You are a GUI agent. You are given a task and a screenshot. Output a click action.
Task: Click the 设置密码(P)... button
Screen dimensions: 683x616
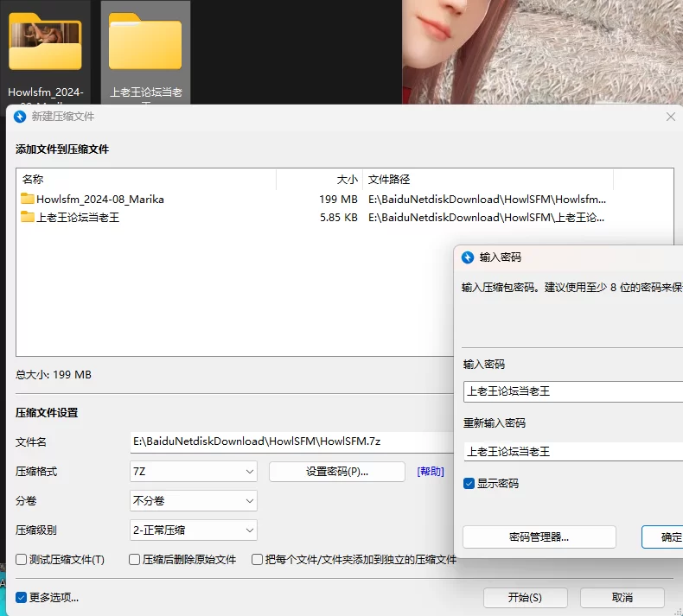coord(337,472)
